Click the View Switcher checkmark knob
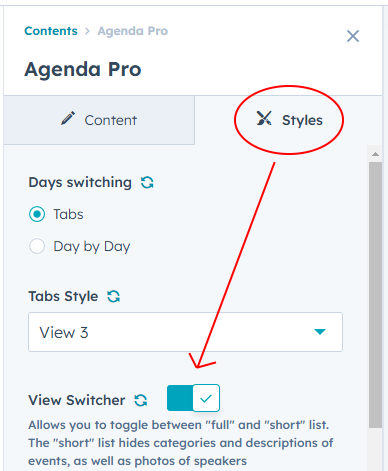Image resolution: width=388 pixels, height=471 pixels. coord(206,398)
